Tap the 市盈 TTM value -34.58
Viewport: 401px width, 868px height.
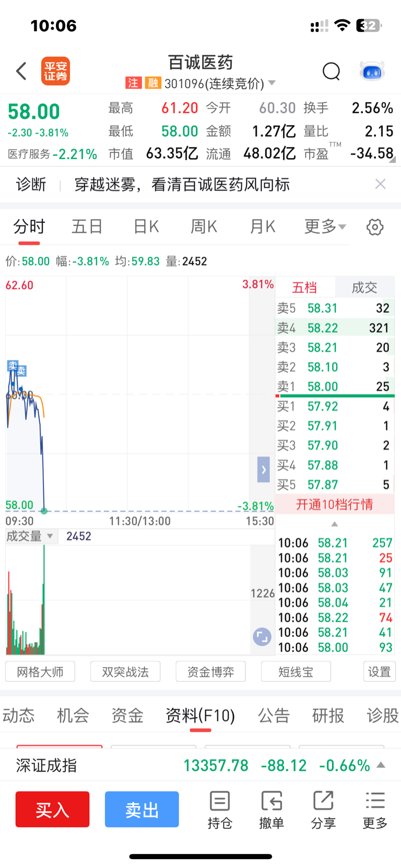pos(372,153)
